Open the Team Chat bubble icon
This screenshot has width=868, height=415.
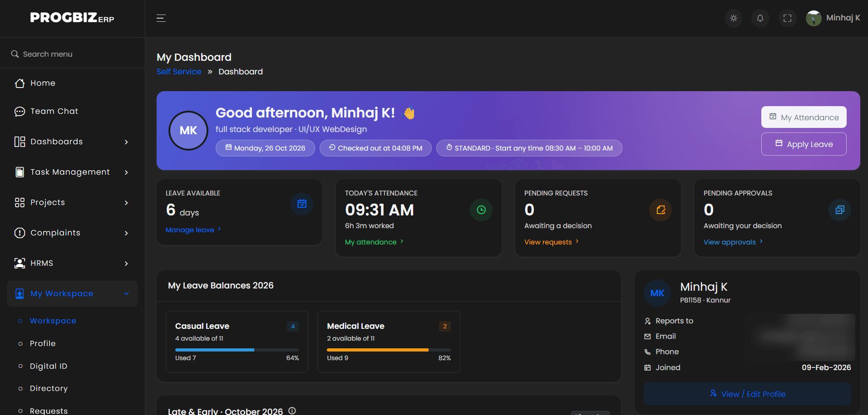(x=20, y=111)
